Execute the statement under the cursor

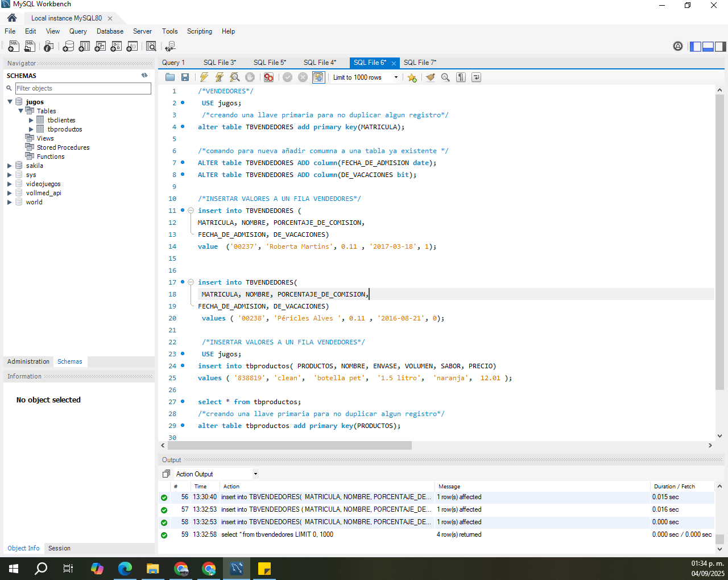(x=220, y=77)
